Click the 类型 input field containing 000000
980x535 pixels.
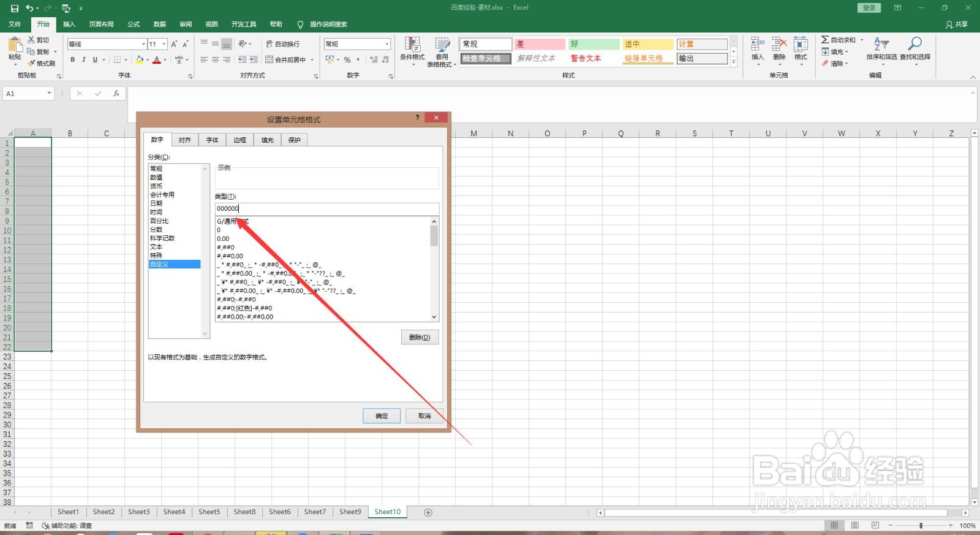pyautogui.click(x=326, y=209)
